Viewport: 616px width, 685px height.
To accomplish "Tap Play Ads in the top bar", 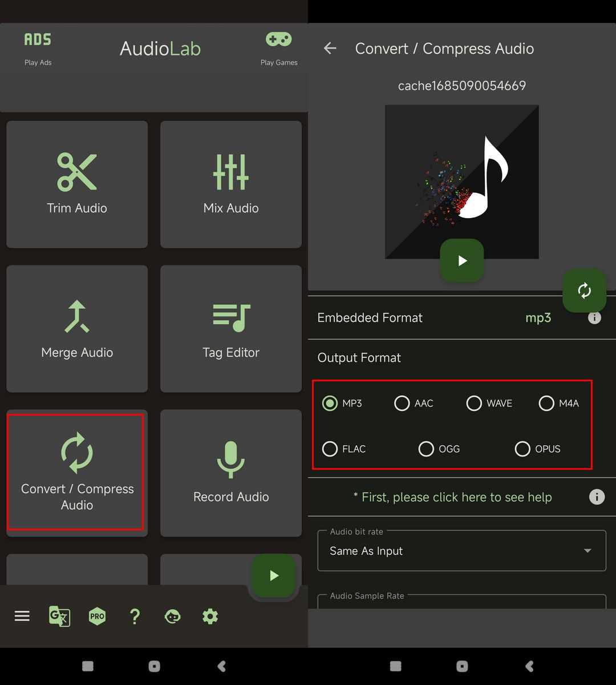I will (x=38, y=48).
